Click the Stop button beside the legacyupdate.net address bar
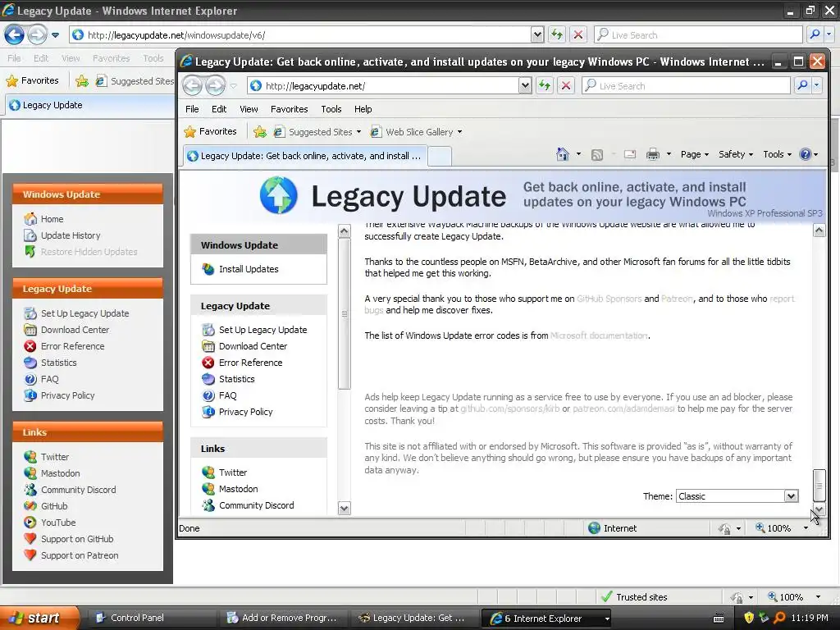 coord(566,85)
